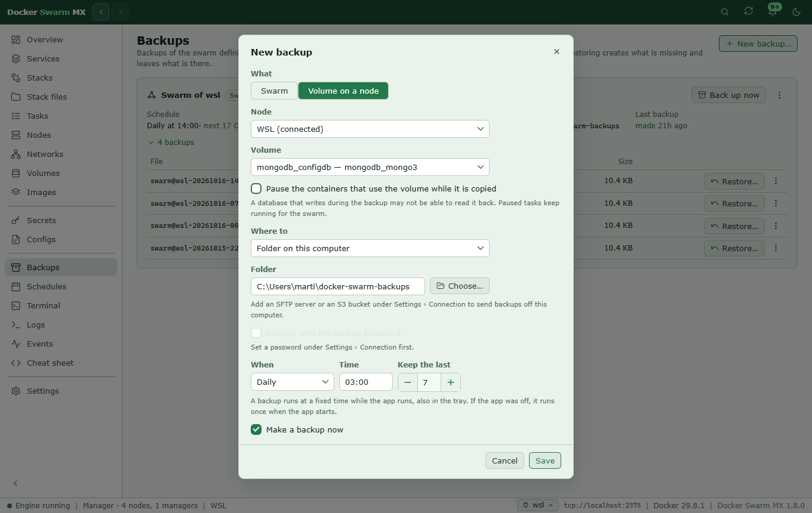Increase Keep the last count
Image resolution: width=812 pixels, height=513 pixels.
click(451, 382)
